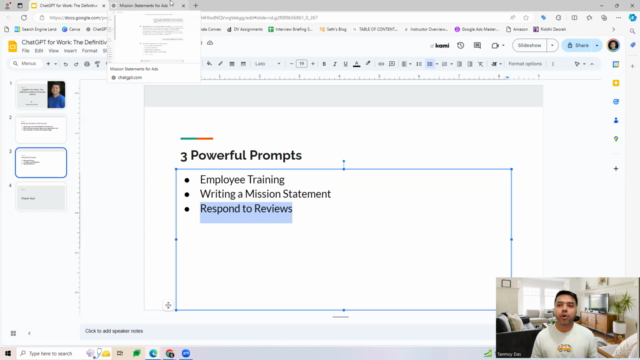The image size is (640, 360).
Task: Hide the menus with the collapse arrow
Action: tap(592, 64)
